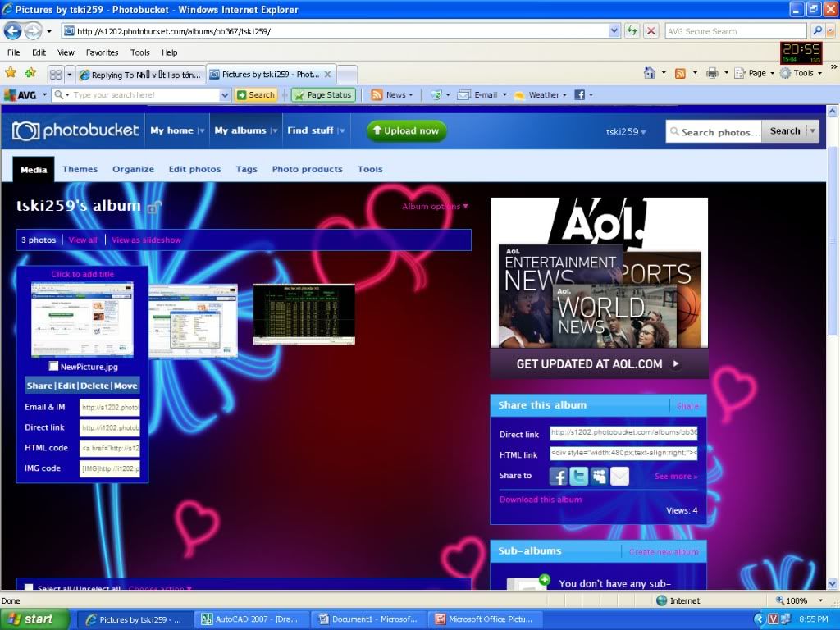This screenshot has height=630, width=840.
Task: Open the Favorites menu
Action: coord(102,52)
